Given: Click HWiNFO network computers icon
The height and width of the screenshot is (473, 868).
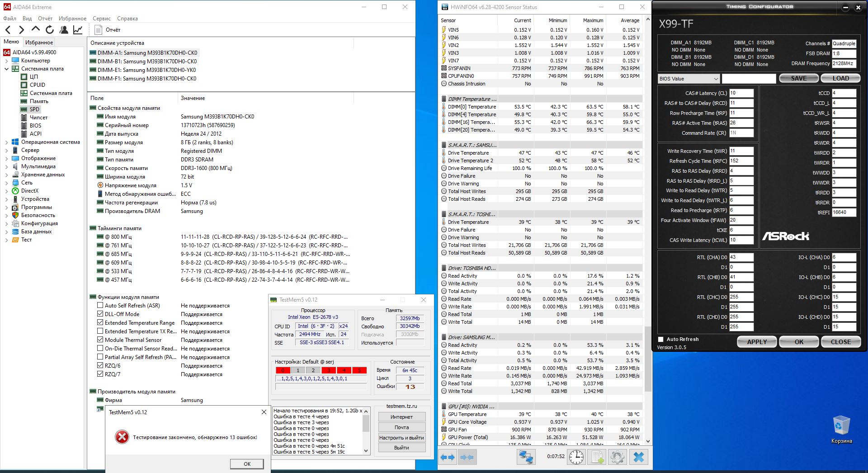Looking at the screenshot, I should click(526, 457).
